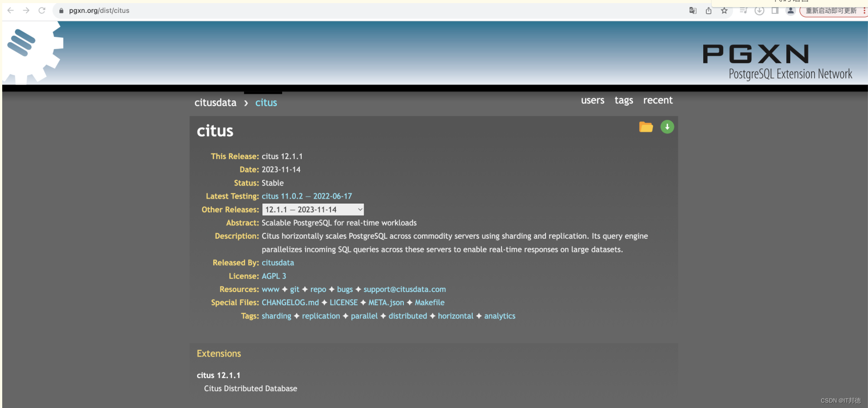Bookmark this page with star icon
Screen dimensions: 868x408
tap(724, 11)
